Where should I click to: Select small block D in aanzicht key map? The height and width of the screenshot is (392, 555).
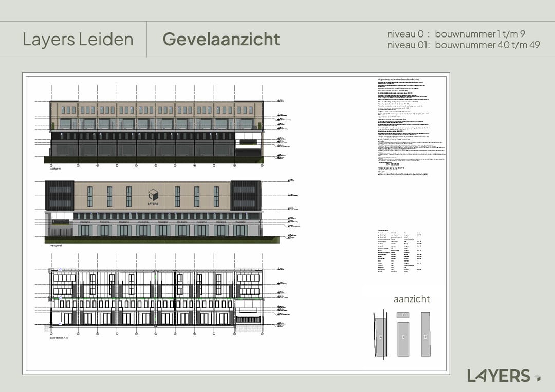(403, 315)
